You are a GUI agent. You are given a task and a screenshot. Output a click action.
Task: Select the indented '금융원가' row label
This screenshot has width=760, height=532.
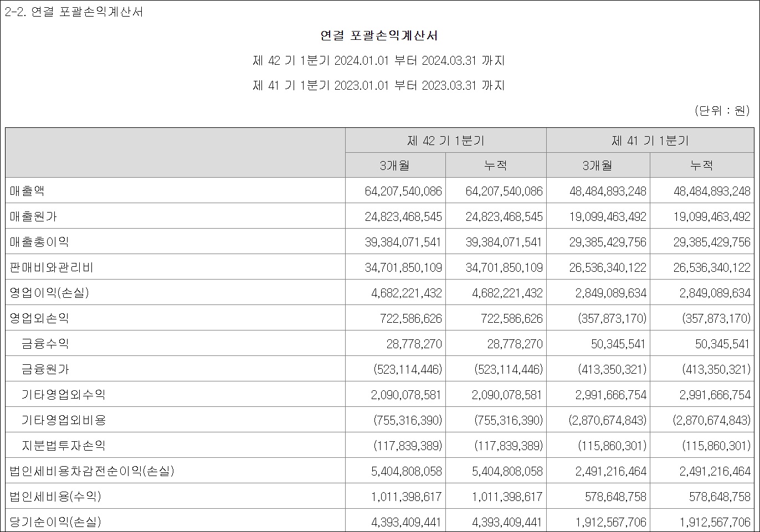45,369
